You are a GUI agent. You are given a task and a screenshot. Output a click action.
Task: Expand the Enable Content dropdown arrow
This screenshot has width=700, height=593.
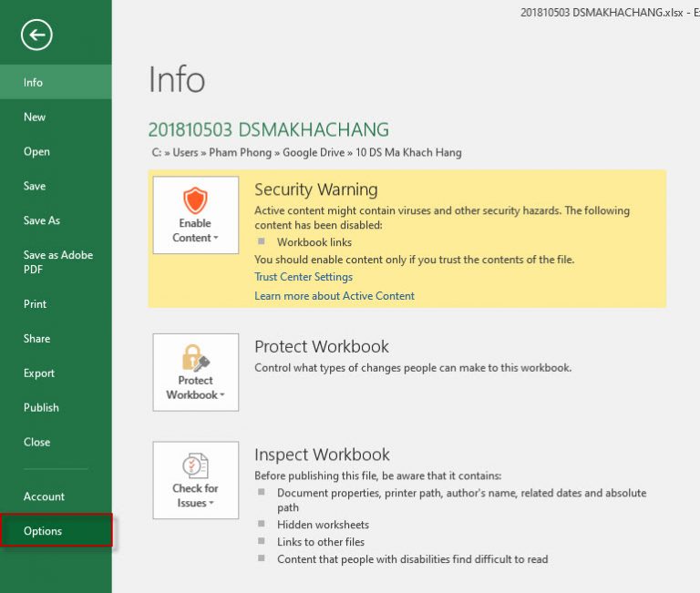click(x=216, y=239)
